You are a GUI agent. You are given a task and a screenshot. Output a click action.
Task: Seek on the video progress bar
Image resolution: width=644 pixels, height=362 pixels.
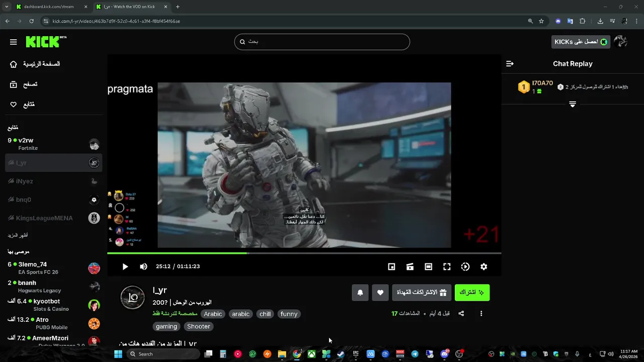click(x=304, y=253)
